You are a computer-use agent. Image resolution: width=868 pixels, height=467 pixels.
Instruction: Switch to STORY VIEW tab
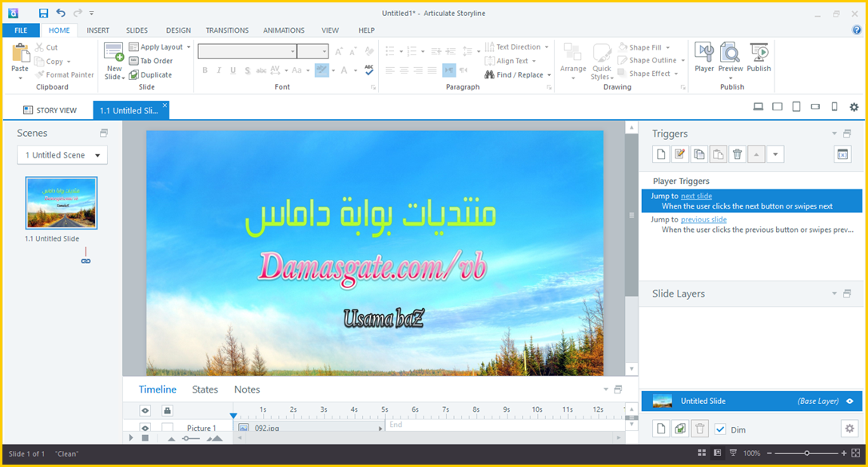pos(50,110)
